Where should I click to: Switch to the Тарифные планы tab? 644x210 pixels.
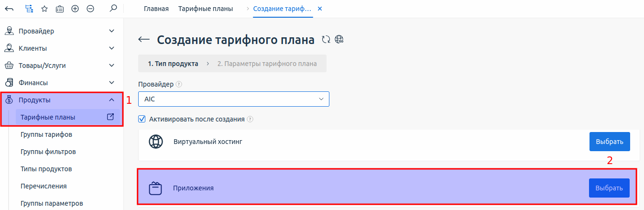click(x=206, y=9)
